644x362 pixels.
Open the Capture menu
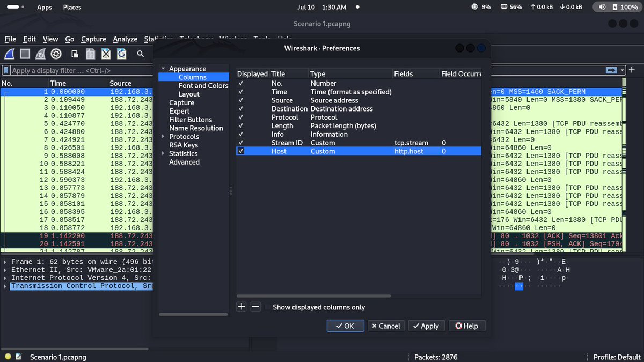(x=93, y=39)
